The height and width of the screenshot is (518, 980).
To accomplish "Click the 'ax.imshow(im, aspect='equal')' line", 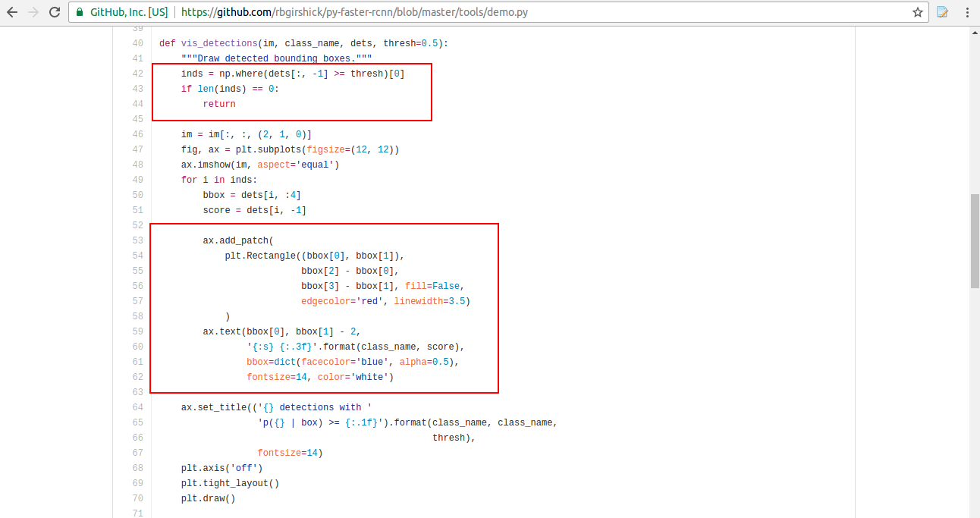I will tap(260, 165).
